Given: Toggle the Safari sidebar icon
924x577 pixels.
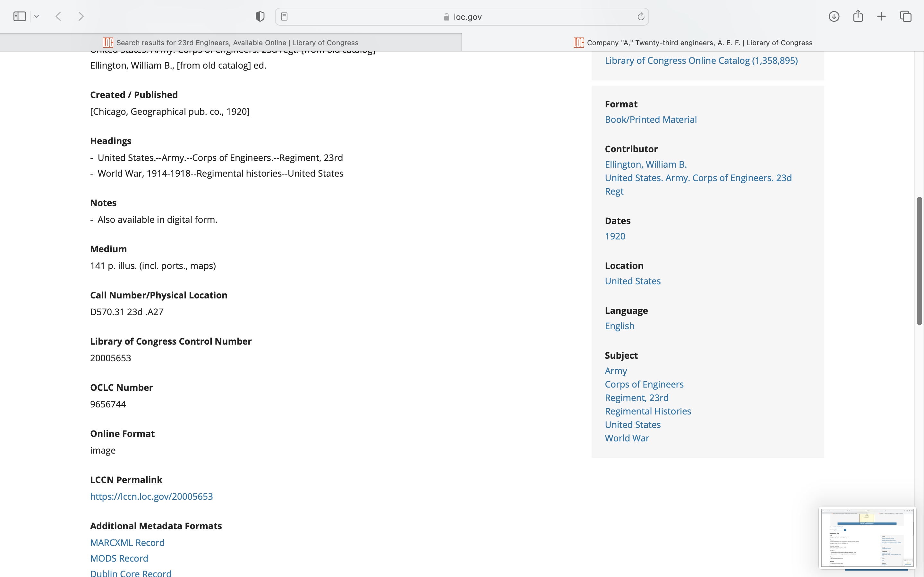Looking at the screenshot, I should (x=20, y=16).
